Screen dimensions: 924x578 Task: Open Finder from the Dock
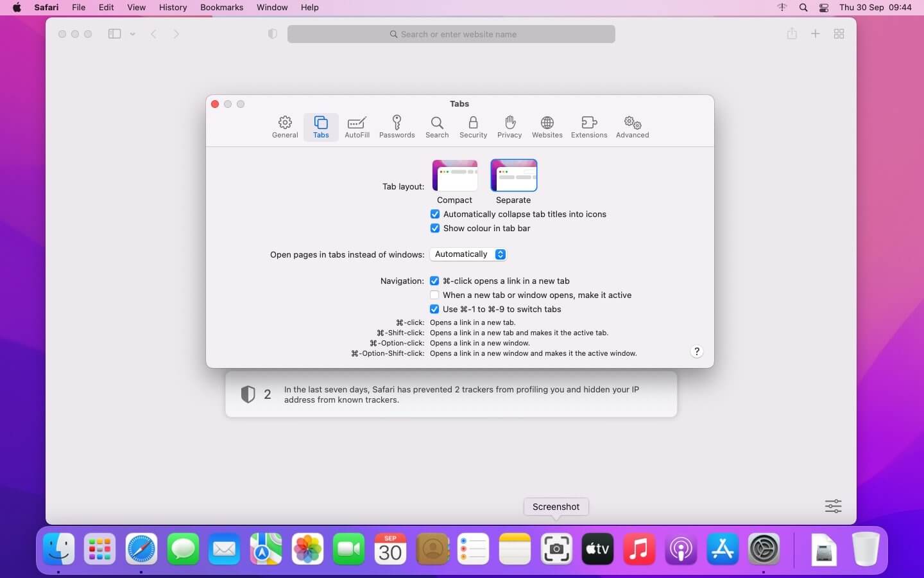(x=58, y=549)
